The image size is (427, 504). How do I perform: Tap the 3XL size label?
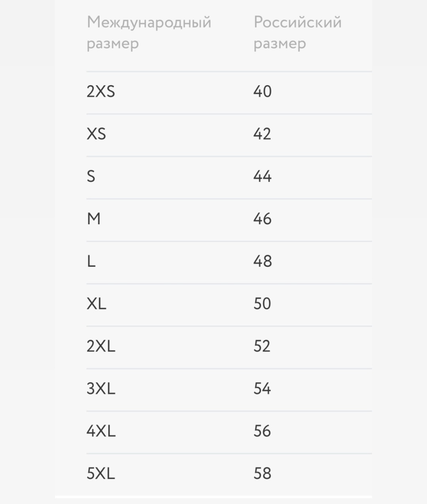point(101,389)
